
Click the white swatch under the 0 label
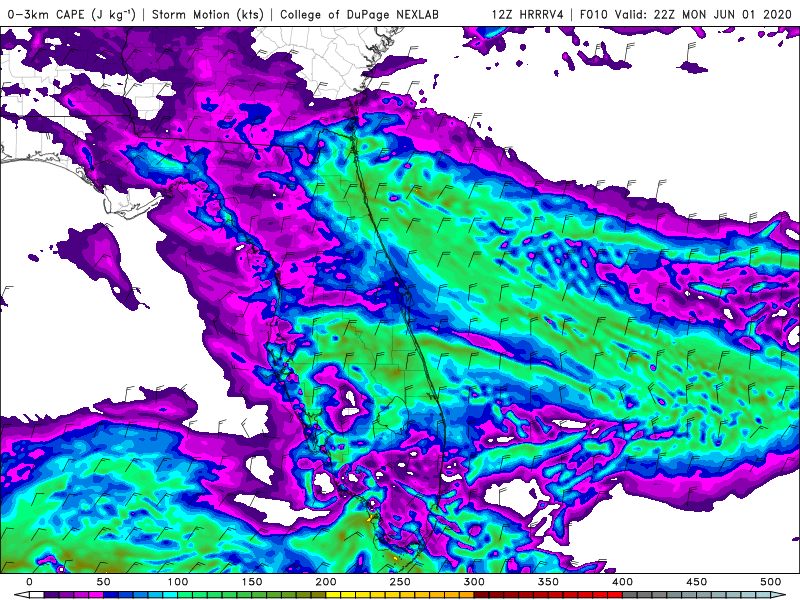[x=37, y=595]
